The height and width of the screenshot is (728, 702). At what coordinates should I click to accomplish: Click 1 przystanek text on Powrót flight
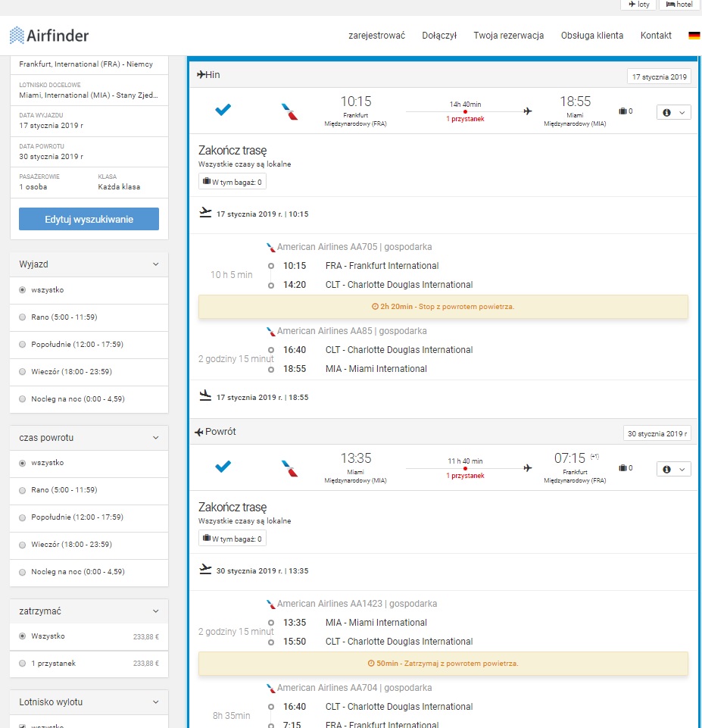coord(465,476)
